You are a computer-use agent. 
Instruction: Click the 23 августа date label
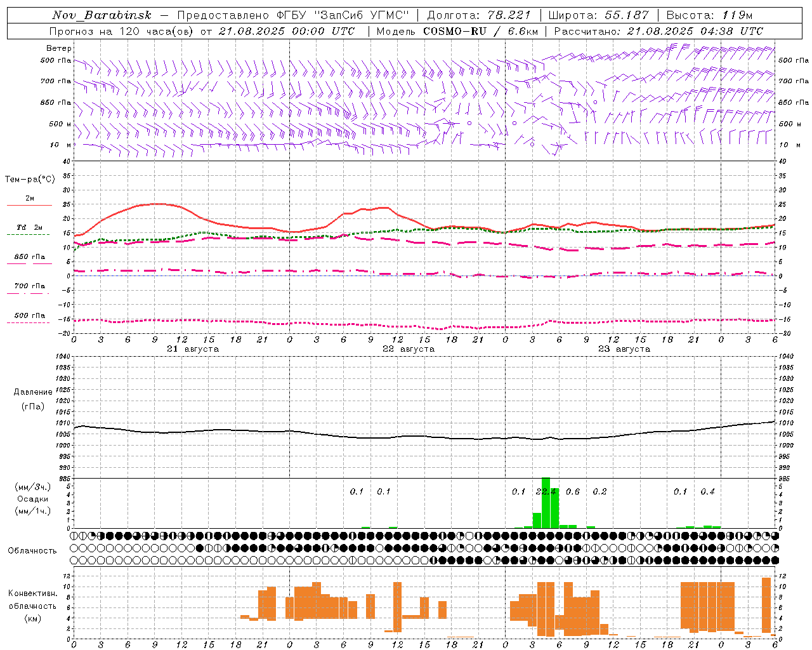point(624,349)
